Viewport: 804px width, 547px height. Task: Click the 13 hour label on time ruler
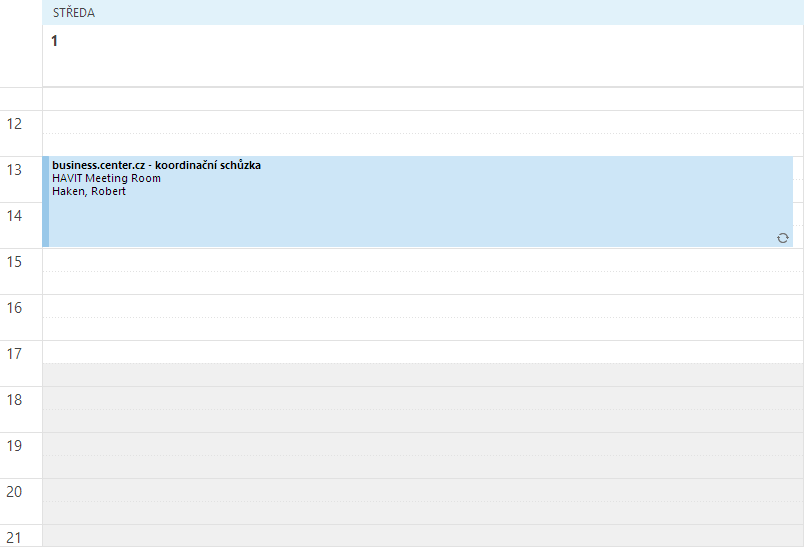[15, 170]
